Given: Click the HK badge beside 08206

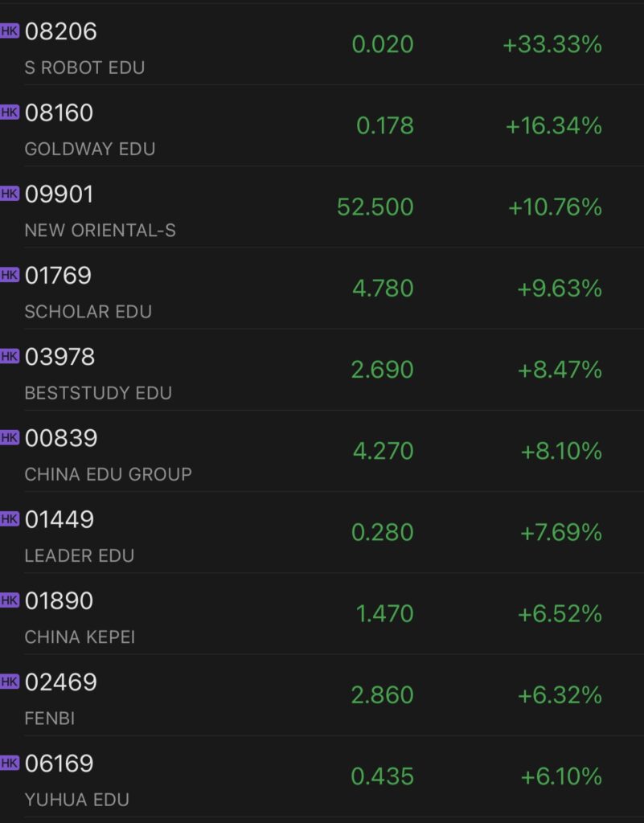Looking at the screenshot, I should pos(9,31).
